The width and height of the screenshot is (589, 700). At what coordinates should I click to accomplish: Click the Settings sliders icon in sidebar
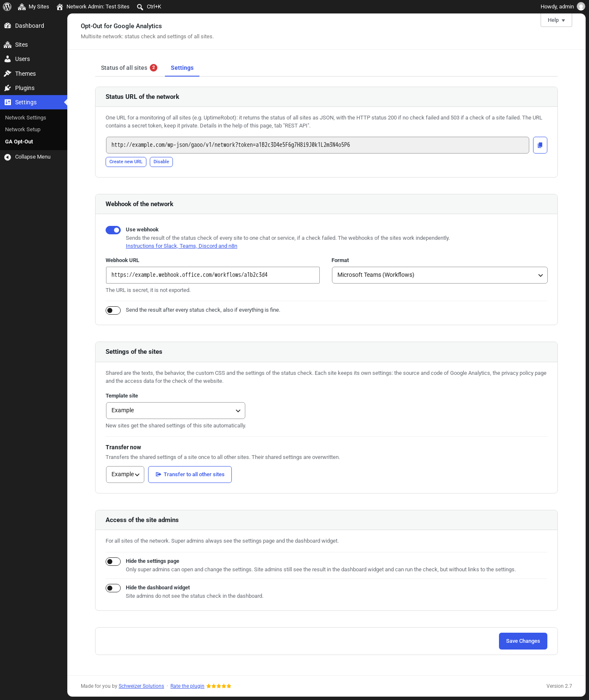8,102
